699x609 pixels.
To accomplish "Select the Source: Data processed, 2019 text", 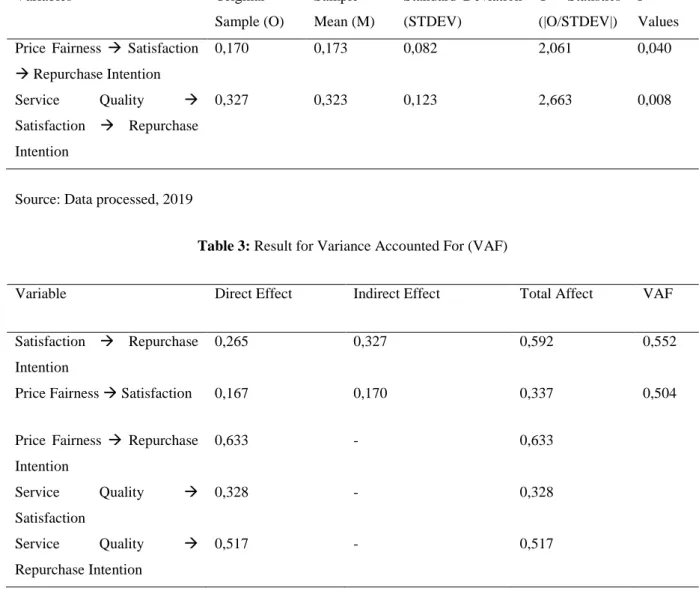I will 104,199.
